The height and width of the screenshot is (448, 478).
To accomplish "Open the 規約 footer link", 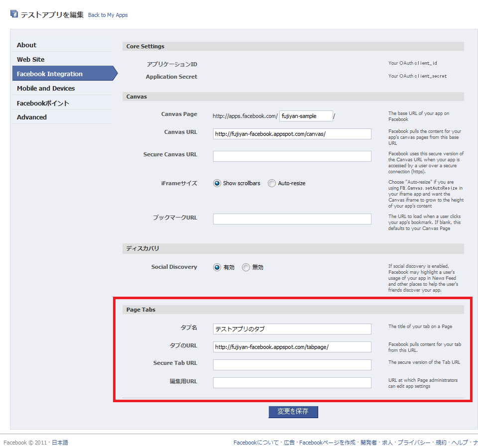I will (x=441, y=443).
